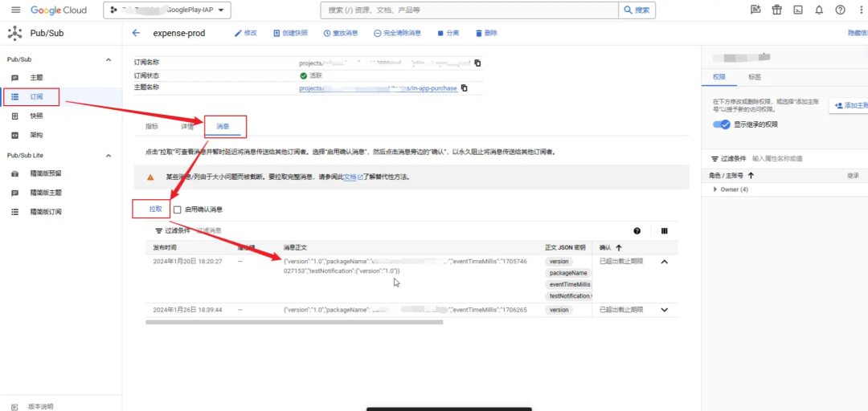Copy the subscription name (订阅名称)

(477, 63)
